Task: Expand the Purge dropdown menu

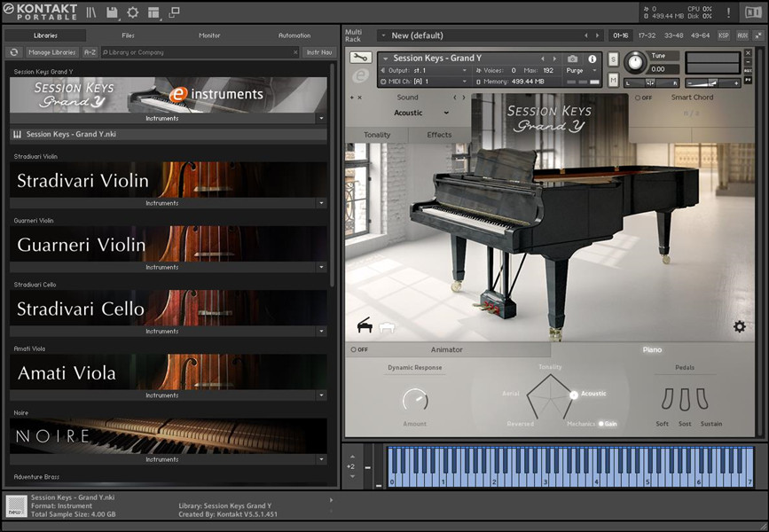Action: pyautogui.click(x=580, y=70)
